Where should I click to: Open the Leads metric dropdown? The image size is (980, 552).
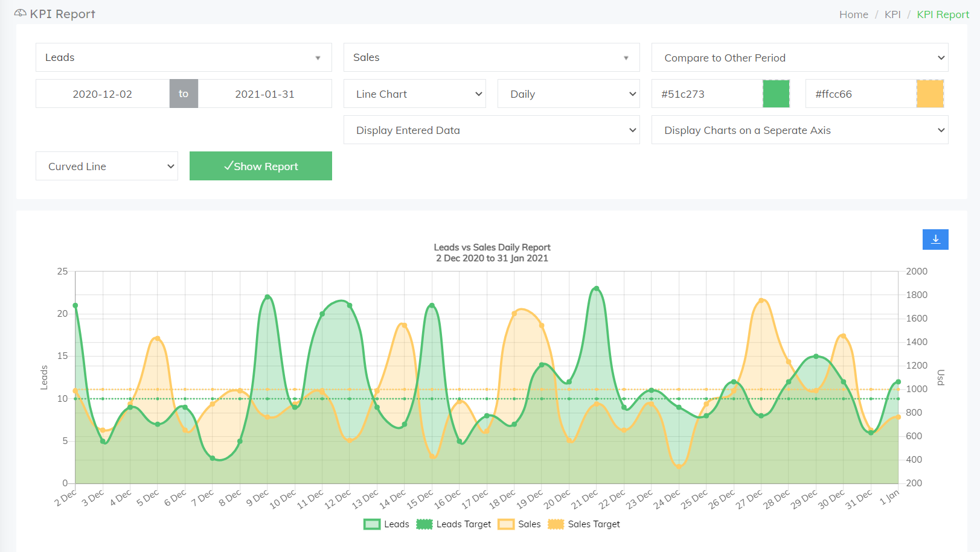click(184, 58)
